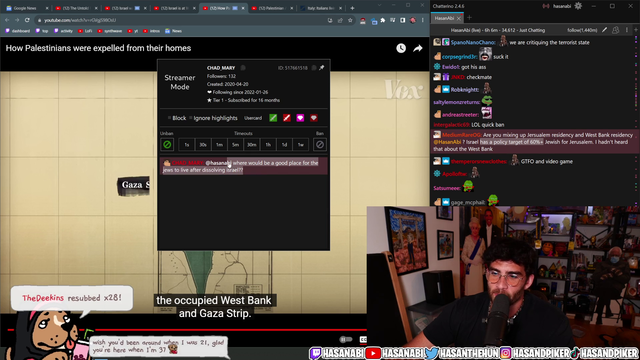Screen dimensions: 640x360
Task: Switch to 'Palestinian' YouTube tab
Action: (x=272, y=8)
